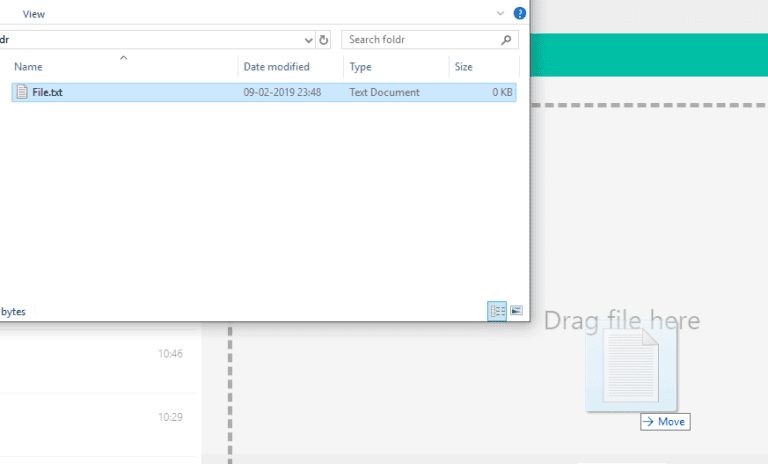Open the address bar history dropdown

coord(308,40)
